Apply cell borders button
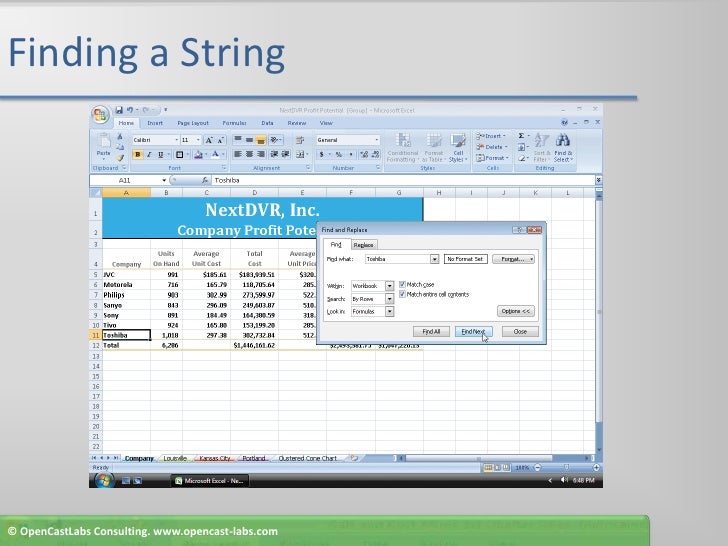The width and height of the screenshot is (728, 546). (x=180, y=155)
